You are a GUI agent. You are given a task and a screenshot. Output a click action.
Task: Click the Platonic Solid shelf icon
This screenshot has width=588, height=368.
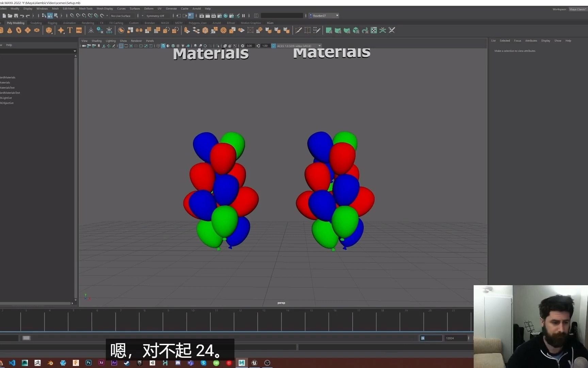(49, 30)
